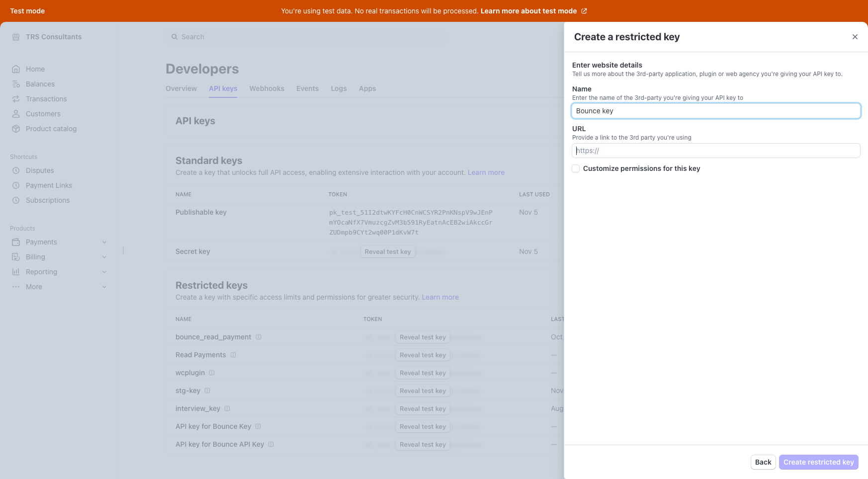Close the Create a restricted key panel
The image size is (868, 479).
855,37
